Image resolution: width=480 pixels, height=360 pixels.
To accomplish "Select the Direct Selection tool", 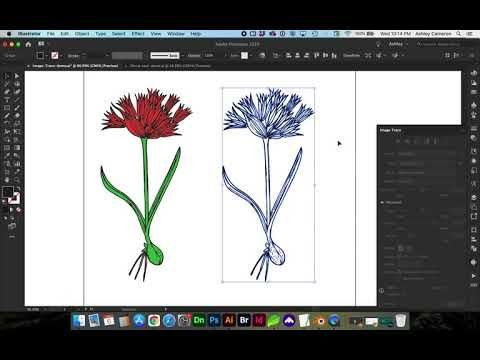I will (x=17, y=76).
